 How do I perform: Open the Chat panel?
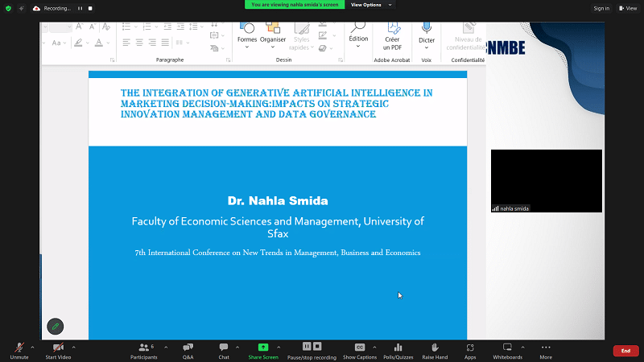point(224,348)
